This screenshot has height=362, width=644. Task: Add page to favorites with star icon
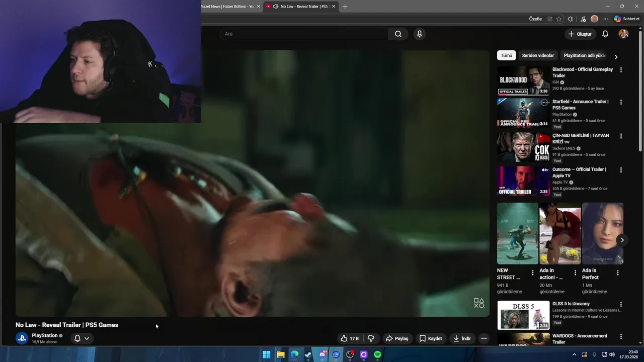559,19
